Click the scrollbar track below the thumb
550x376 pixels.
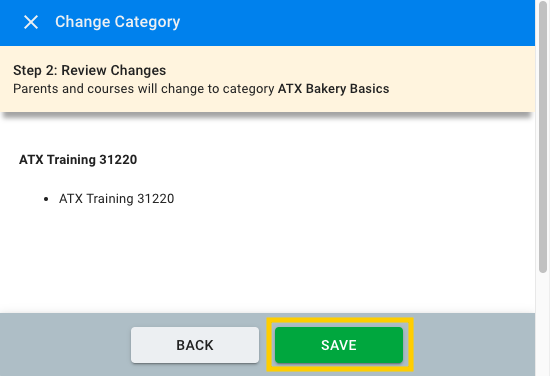point(543,323)
